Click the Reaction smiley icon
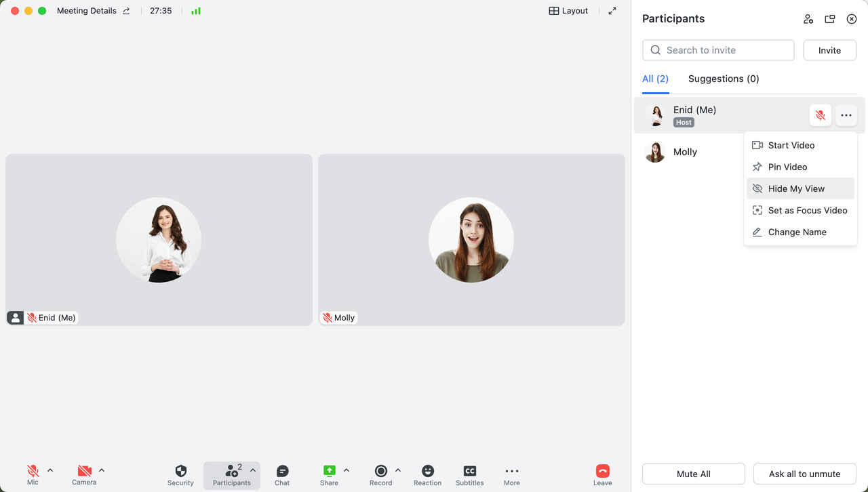 (427, 472)
